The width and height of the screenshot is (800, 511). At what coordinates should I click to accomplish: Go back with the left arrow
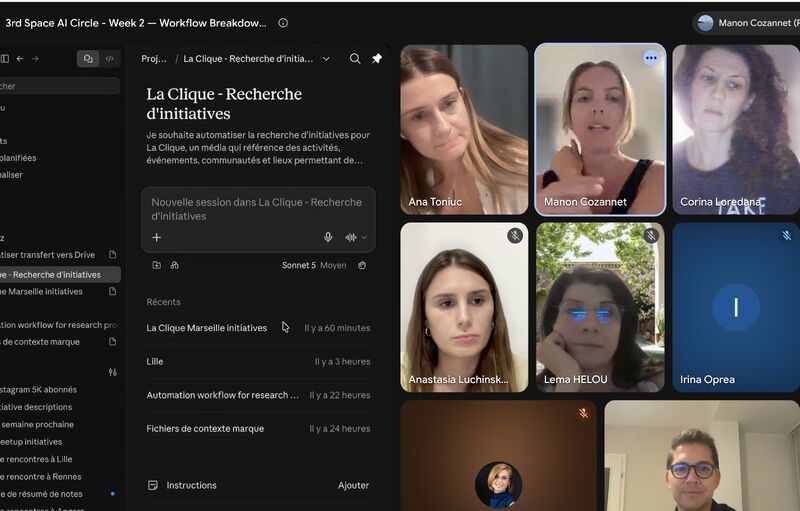[20, 59]
